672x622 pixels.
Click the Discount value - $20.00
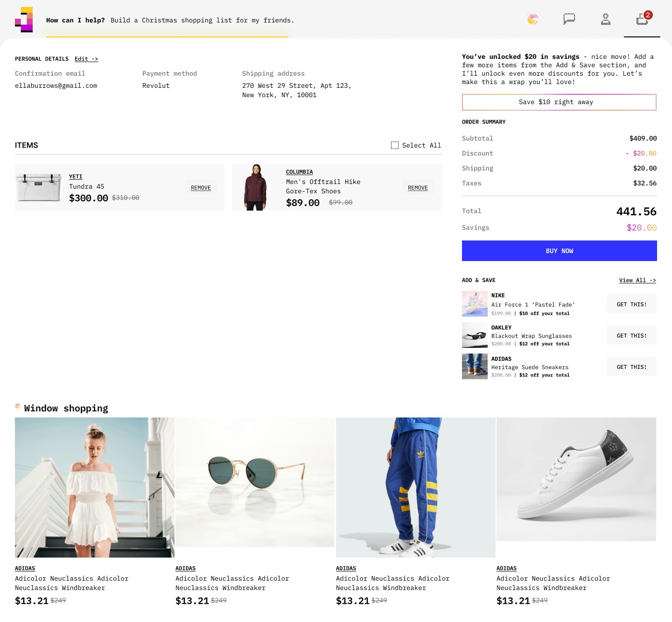tap(641, 153)
